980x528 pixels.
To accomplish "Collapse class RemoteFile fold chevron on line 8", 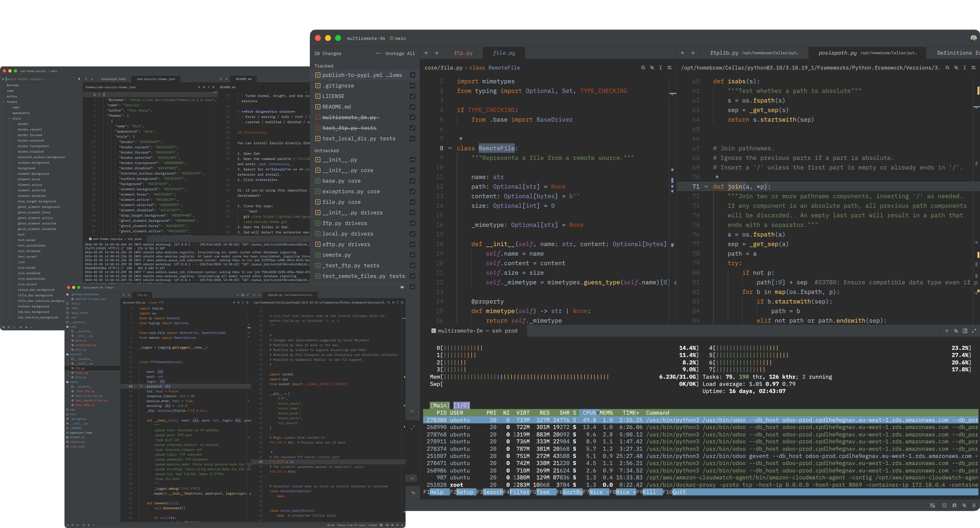I will (450, 148).
